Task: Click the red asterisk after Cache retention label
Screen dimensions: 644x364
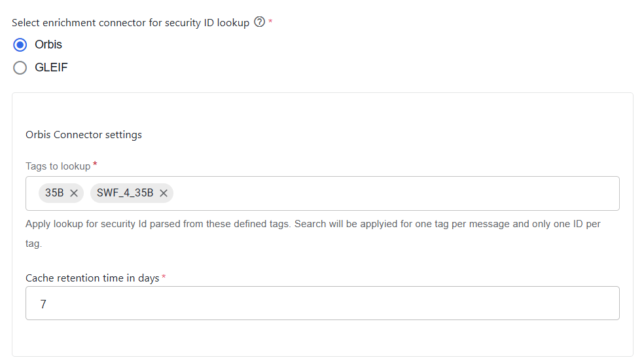Action: click(164, 276)
